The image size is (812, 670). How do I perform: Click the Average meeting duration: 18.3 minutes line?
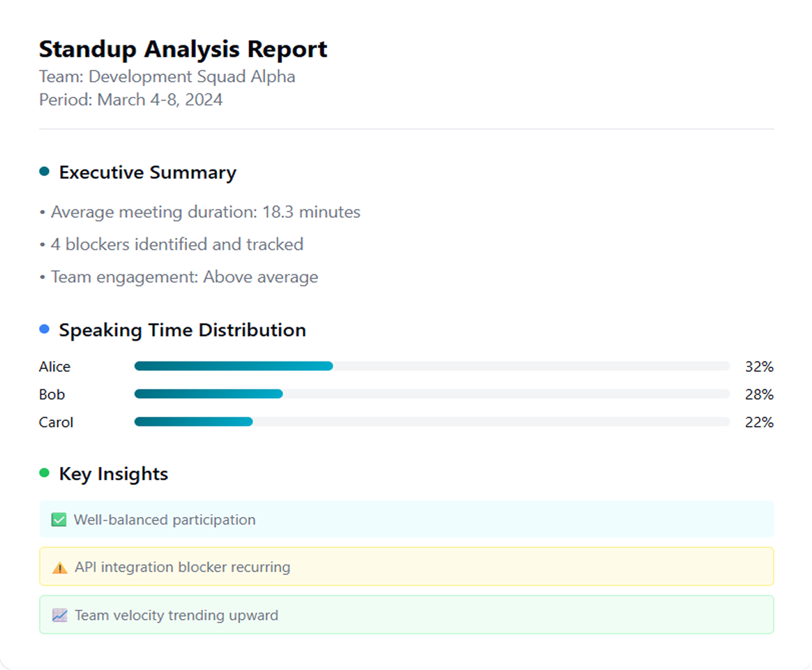point(200,212)
